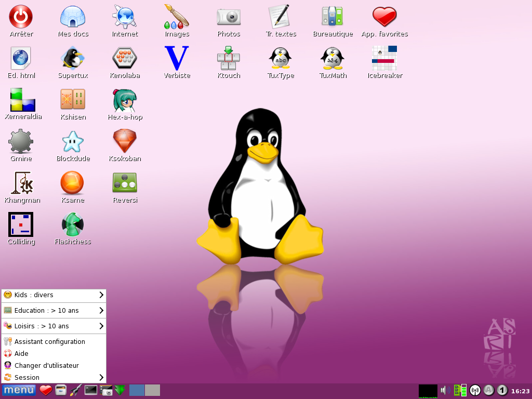Click the Arrêter power icon
This screenshot has width=532, height=399.
pos(21,17)
